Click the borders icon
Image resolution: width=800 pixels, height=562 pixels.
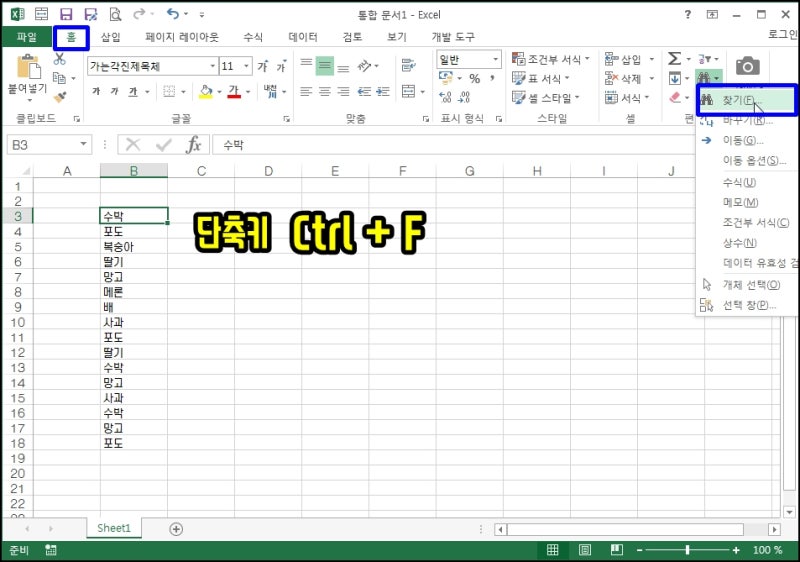click(x=169, y=92)
